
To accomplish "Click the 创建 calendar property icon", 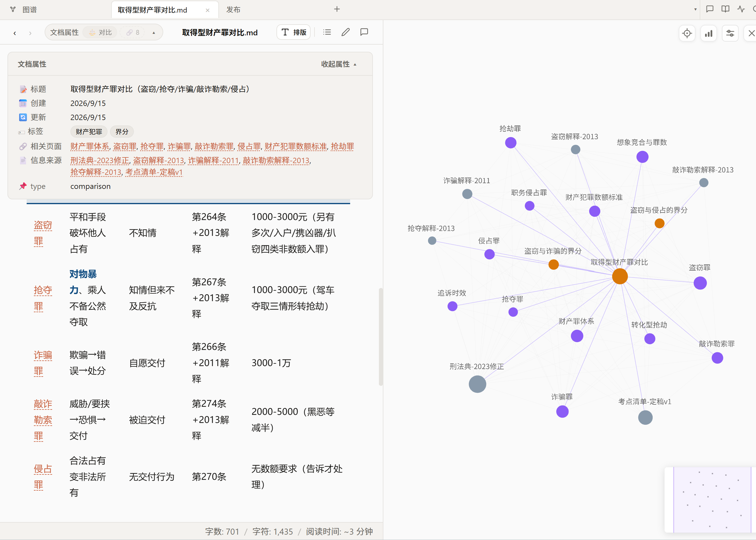I will (23, 103).
